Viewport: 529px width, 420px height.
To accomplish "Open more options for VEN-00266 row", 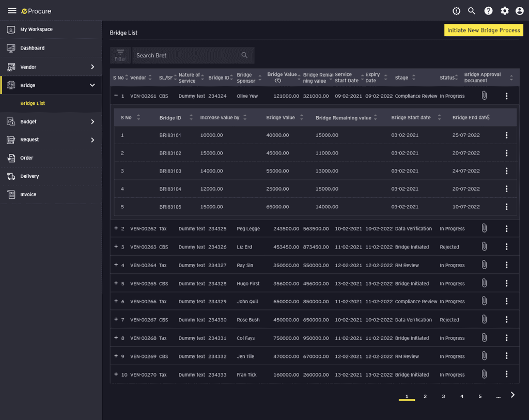I will 506,301.
